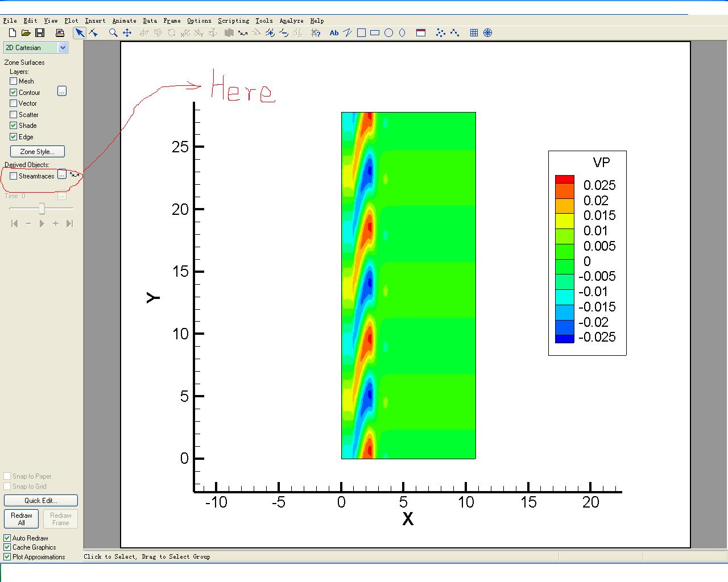Select the Add Contour Level tool with plus
This screenshot has width=728, height=582.
[x=270, y=32]
